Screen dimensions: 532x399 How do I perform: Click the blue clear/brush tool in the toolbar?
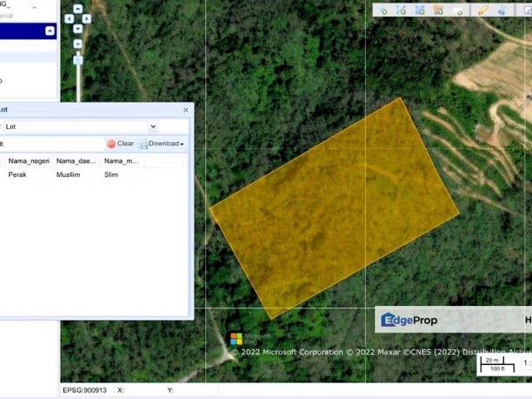pyautogui.click(x=503, y=11)
